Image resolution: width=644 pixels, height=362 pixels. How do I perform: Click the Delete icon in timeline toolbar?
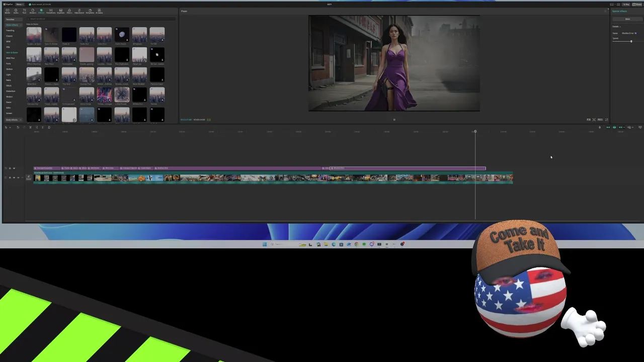49,127
